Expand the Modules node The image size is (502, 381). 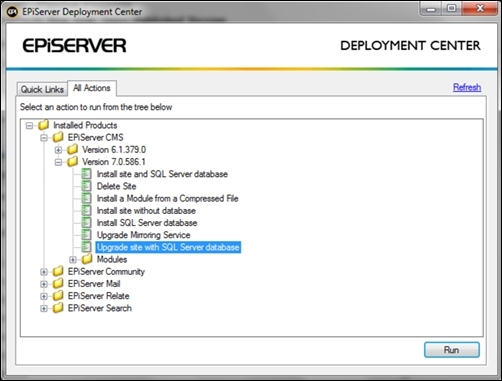point(72,260)
